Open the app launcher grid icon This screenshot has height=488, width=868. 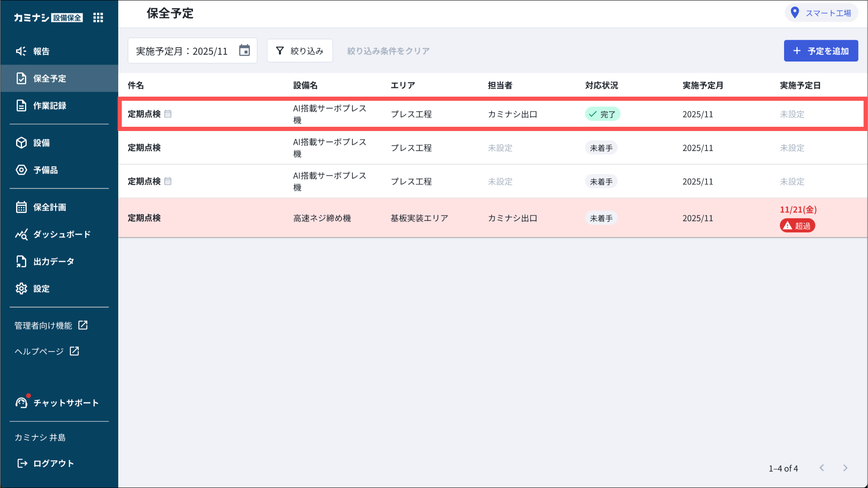pyautogui.click(x=98, y=17)
